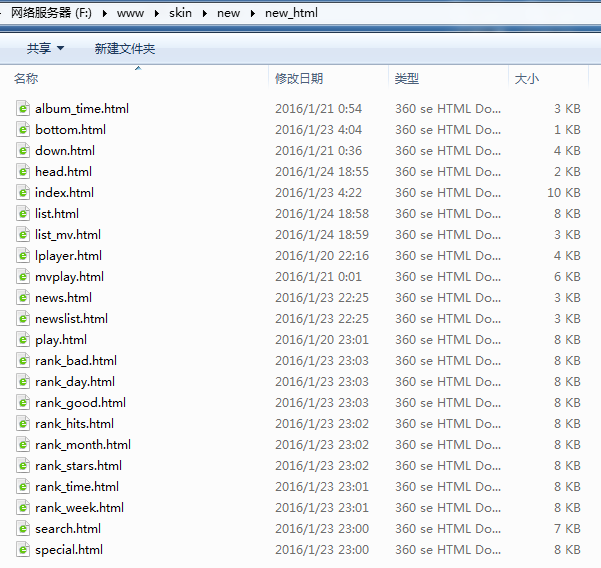Expand breadcrumb arrow after 网络服务器 (F:)

pyautogui.click(x=105, y=13)
